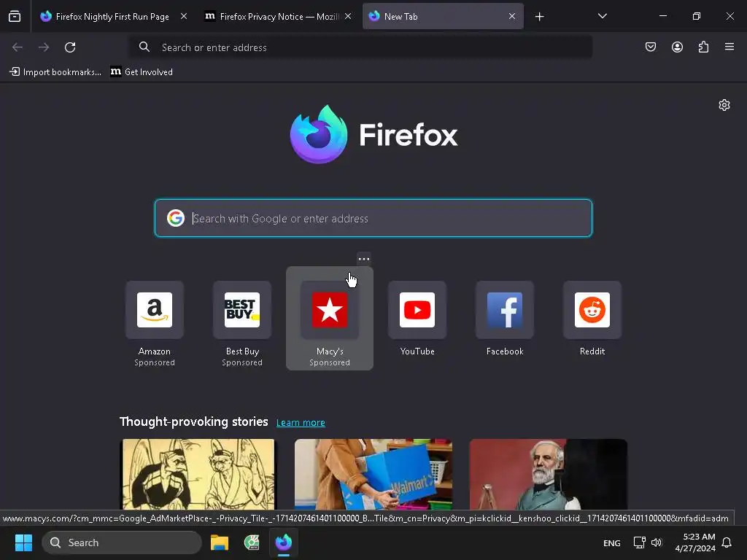Click the Firefox logo on new tab page
Image resolution: width=747 pixels, height=560 pixels.
click(373, 134)
